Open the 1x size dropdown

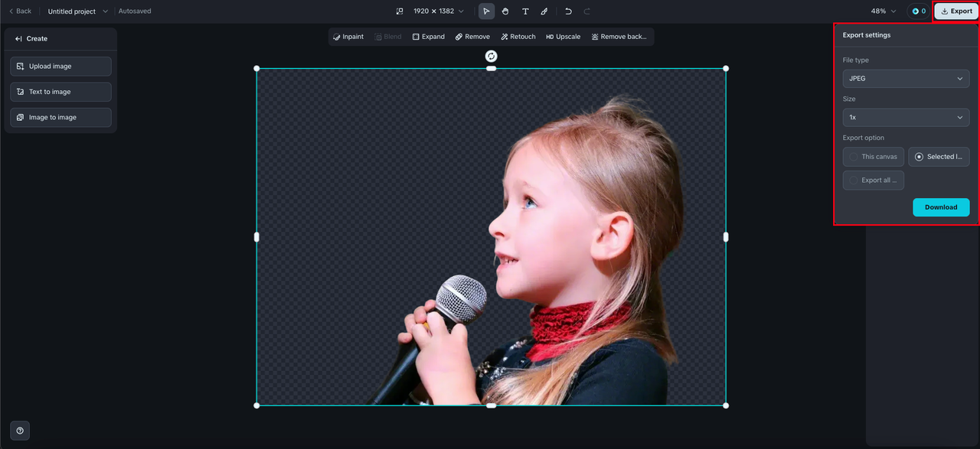(906, 118)
